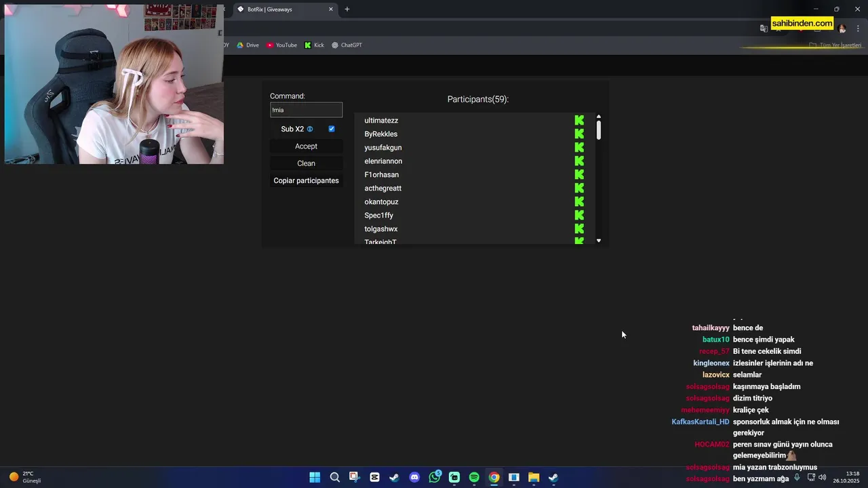Screen dimensions: 868x488
Task: Click the Kick icon beside yusufakgun
Action: (x=579, y=147)
